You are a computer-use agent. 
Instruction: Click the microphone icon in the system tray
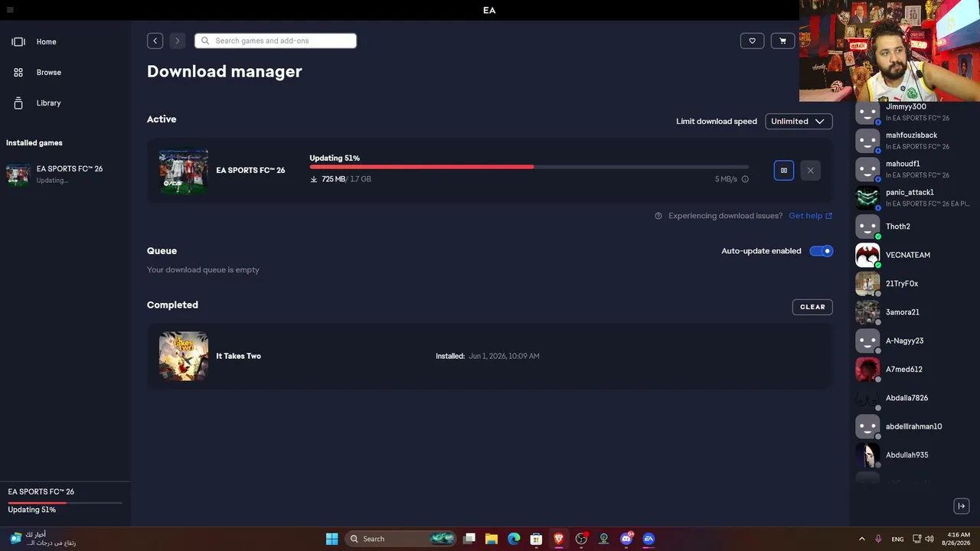[878, 539]
